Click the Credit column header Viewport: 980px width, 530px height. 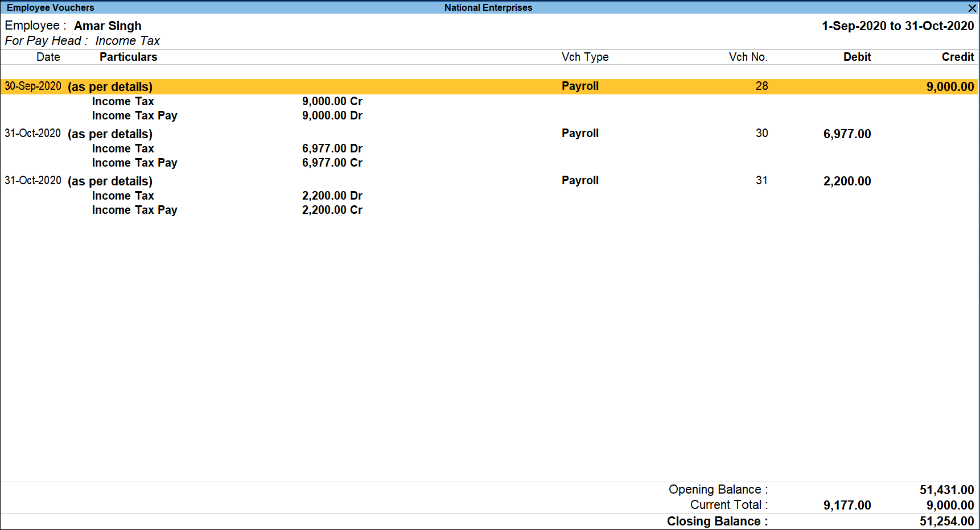coord(957,57)
